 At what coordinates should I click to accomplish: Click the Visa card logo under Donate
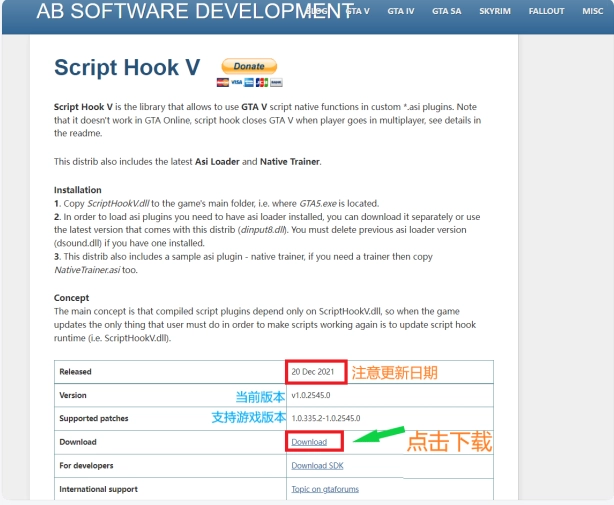236,82
